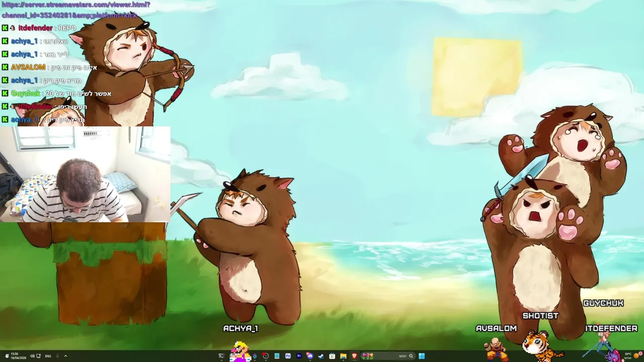
Task: Select the AVSALOM chat message
Action: pos(49,67)
